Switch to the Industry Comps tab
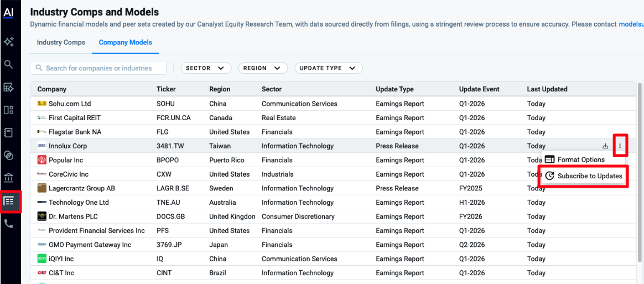 click(61, 42)
